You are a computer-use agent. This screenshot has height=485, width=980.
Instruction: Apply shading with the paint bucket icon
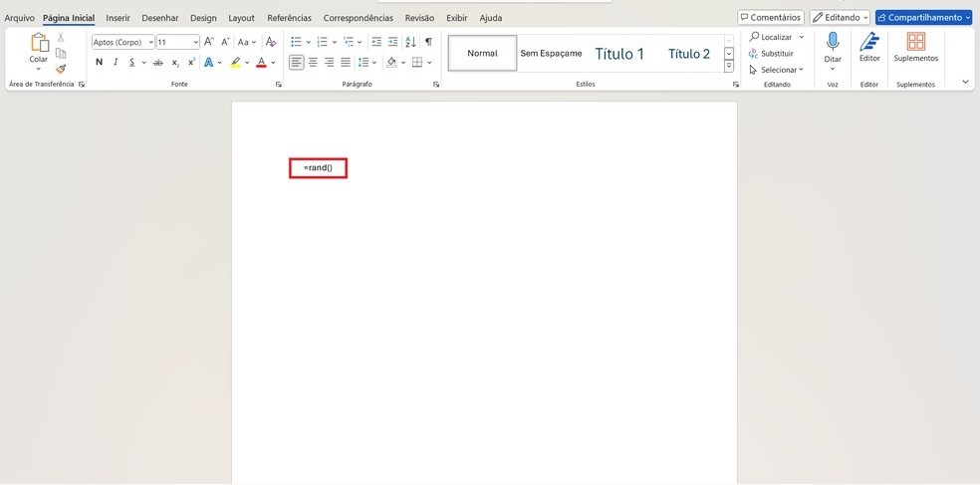(391, 62)
